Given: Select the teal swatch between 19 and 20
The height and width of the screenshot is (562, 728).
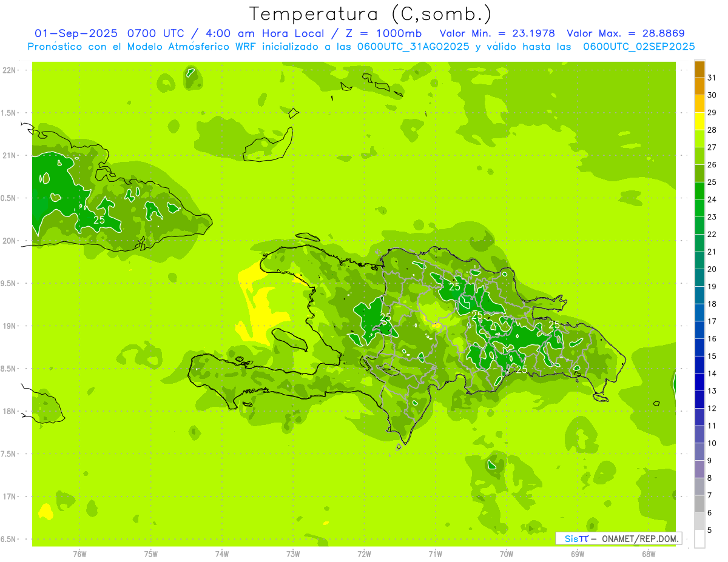Looking at the screenshot, I should [x=699, y=278].
